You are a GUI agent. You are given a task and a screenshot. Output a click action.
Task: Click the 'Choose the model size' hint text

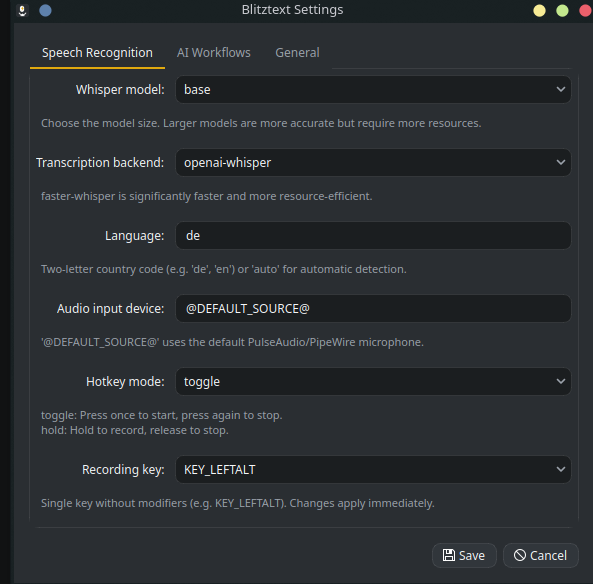[261, 123]
